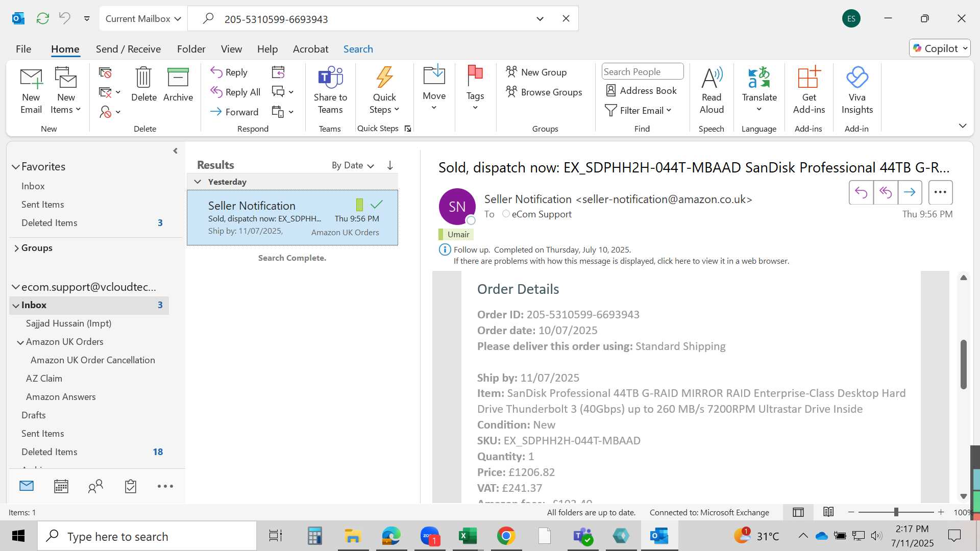The height and width of the screenshot is (551, 980).
Task: Click Reply All in the ribbon
Action: tap(235, 92)
